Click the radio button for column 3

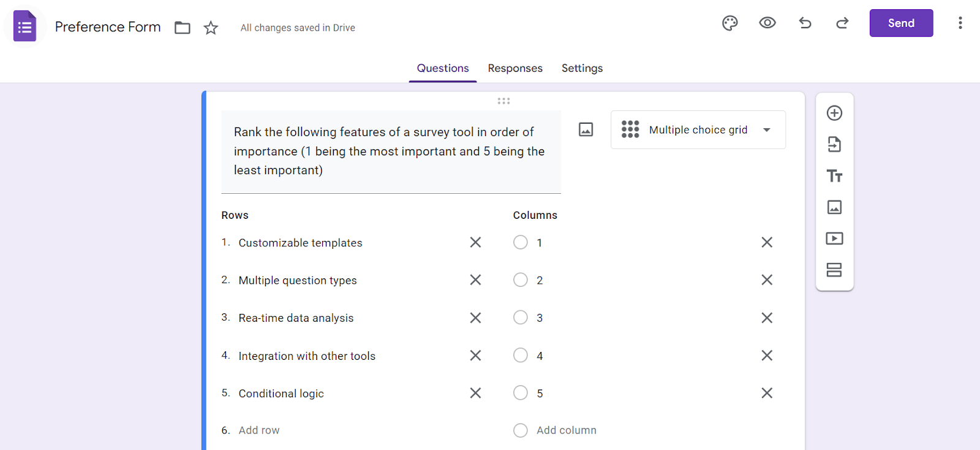(x=521, y=318)
